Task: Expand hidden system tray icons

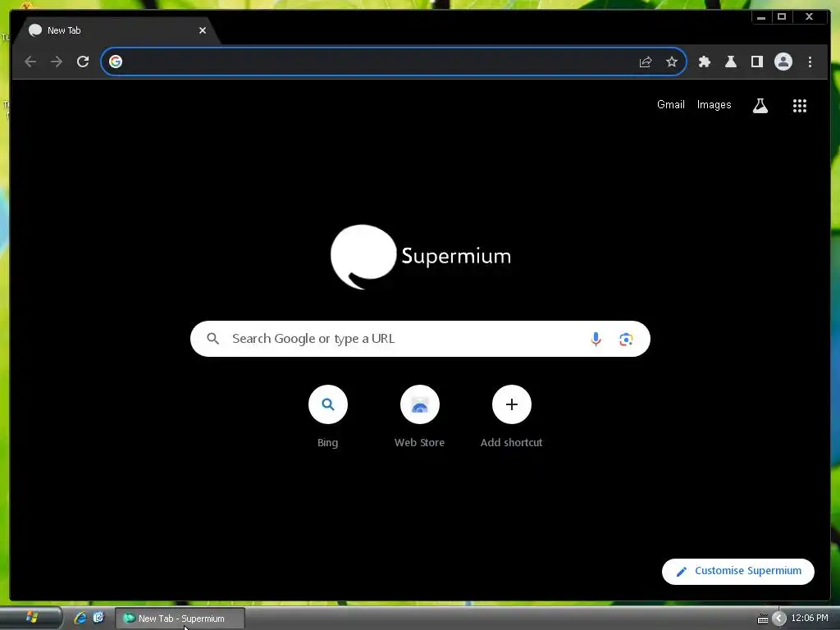Action: (x=779, y=619)
